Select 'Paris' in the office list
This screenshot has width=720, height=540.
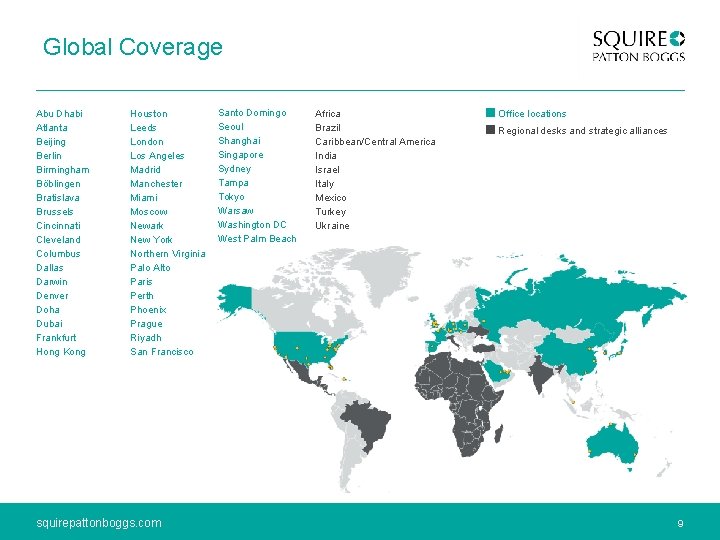pos(141,281)
